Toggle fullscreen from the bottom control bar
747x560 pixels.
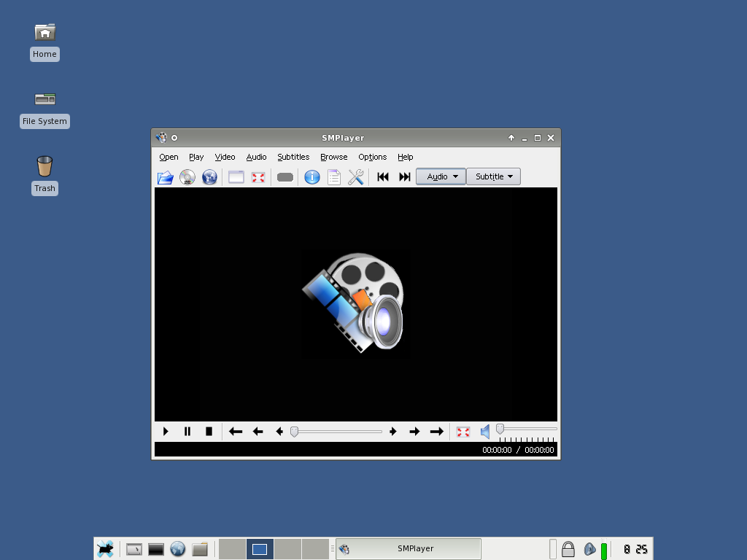[463, 432]
